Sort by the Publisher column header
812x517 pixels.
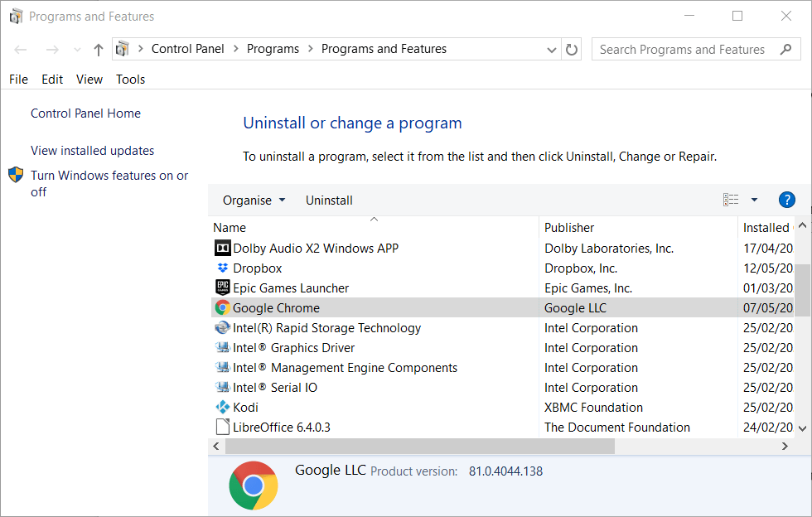[569, 227]
